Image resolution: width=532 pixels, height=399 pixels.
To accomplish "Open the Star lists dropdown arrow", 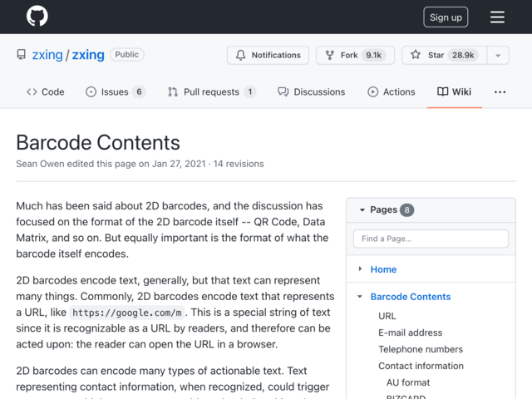I will click(498, 56).
